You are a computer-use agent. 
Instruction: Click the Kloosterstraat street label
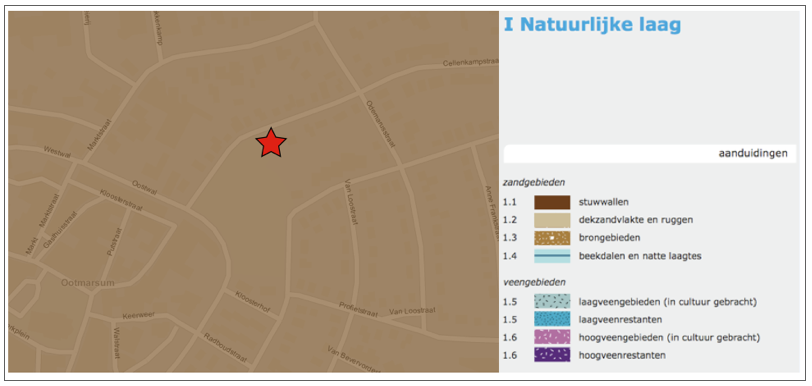click(121, 202)
